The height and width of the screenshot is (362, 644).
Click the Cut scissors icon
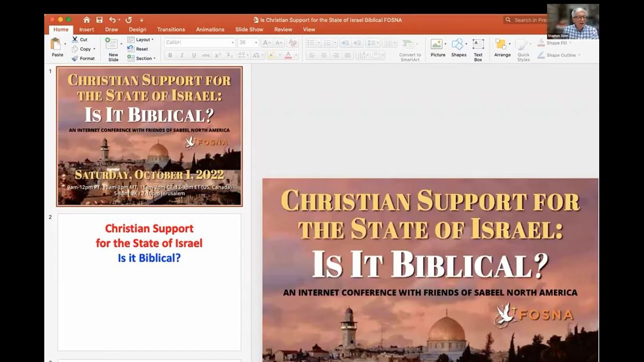tap(75, 39)
